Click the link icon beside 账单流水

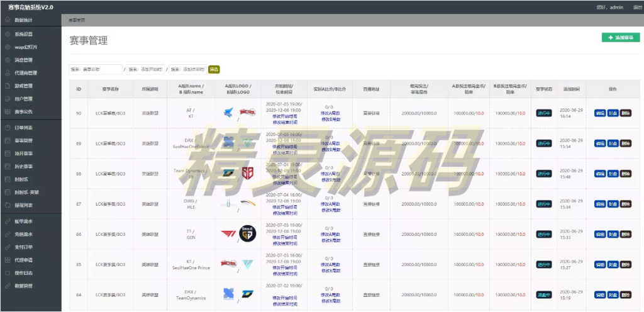pos(8,221)
